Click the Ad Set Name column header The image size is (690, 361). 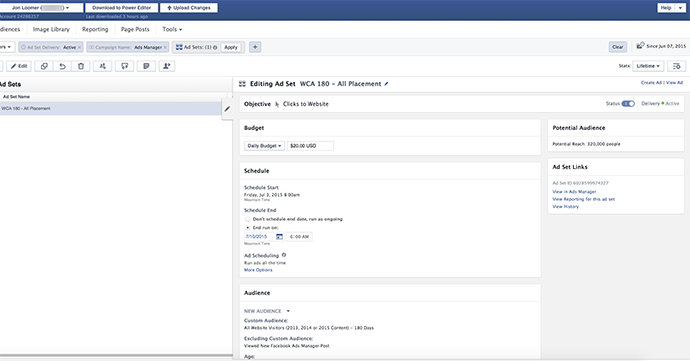coord(17,96)
